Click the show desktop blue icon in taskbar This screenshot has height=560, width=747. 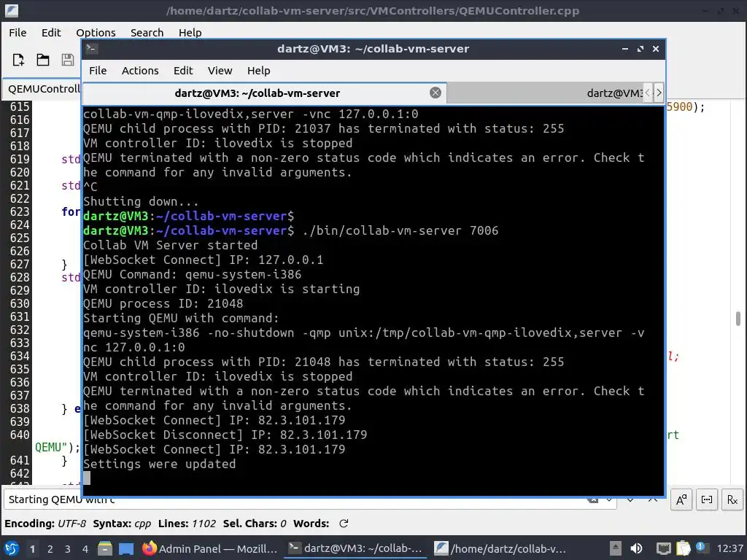click(x=126, y=548)
